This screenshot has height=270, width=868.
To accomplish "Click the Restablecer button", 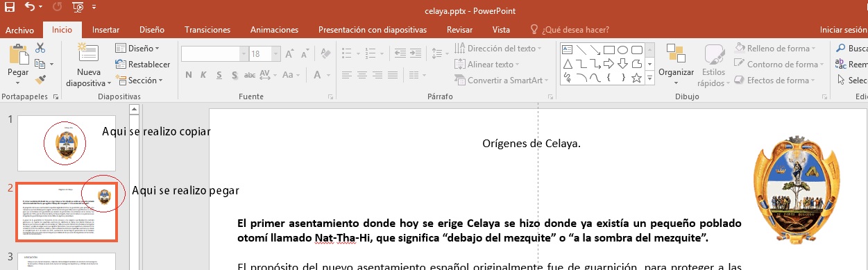I will [142, 65].
